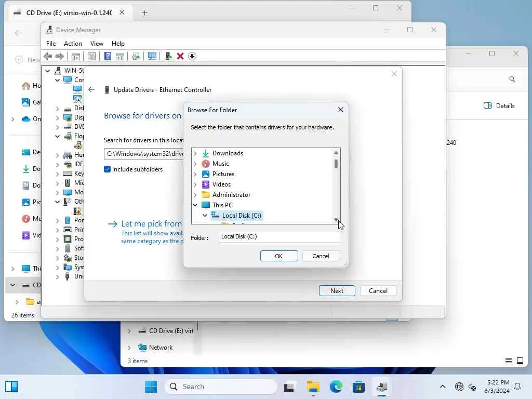Add a new tab in File Explorer
Screen dimensions: 532x399
pos(144,13)
